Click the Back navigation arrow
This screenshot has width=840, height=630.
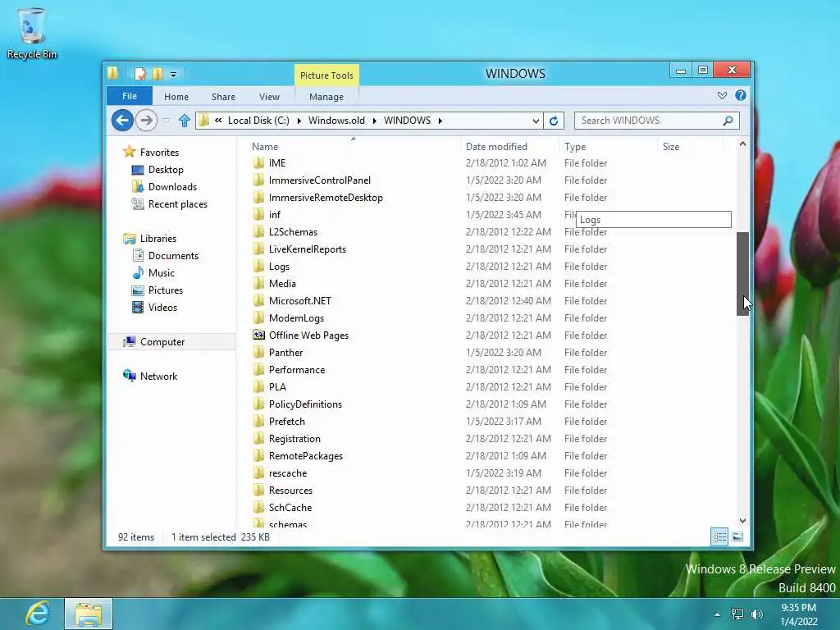tap(122, 120)
